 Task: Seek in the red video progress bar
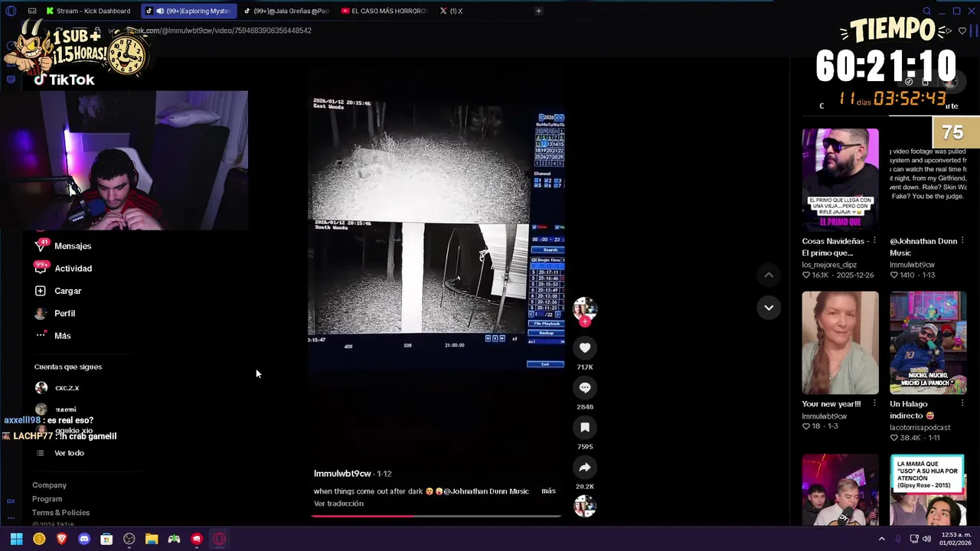436,516
